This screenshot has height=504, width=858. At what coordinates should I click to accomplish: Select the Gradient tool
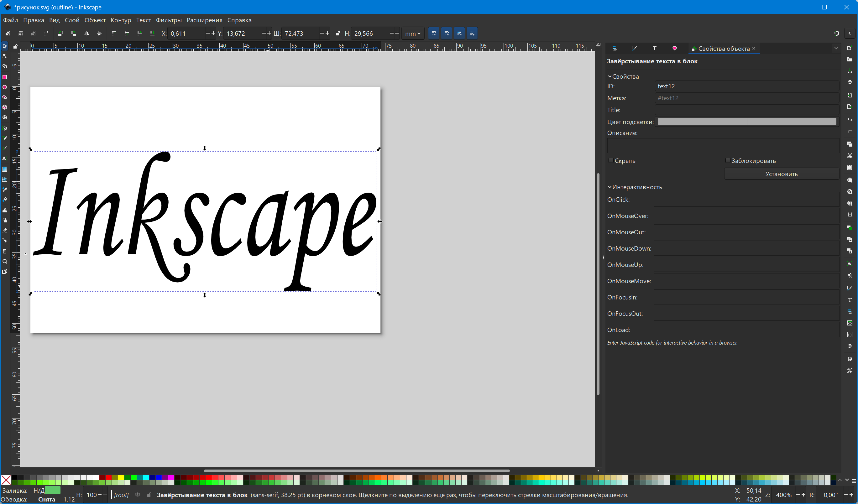pyautogui.click(x=5, y=169)
